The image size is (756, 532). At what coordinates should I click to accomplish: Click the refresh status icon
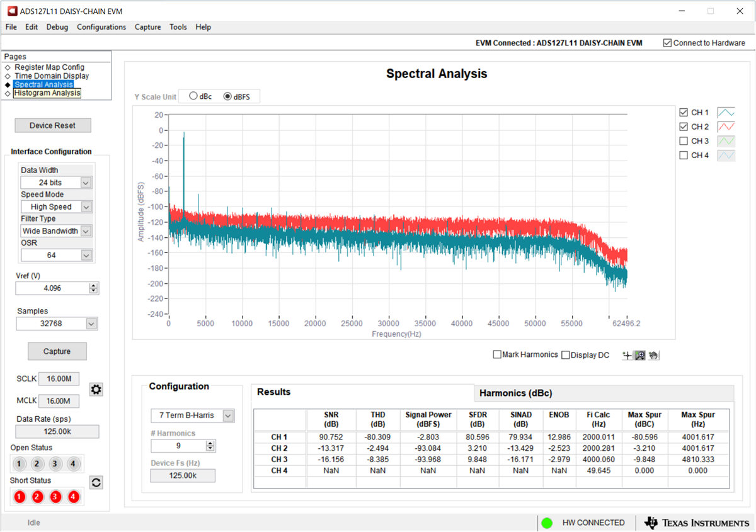coord(96,483)
